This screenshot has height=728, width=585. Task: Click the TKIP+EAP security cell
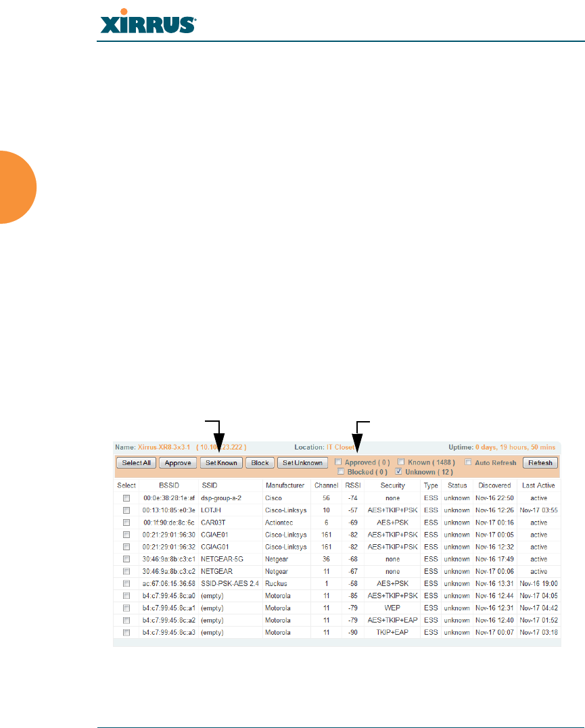tap(392, 633)
